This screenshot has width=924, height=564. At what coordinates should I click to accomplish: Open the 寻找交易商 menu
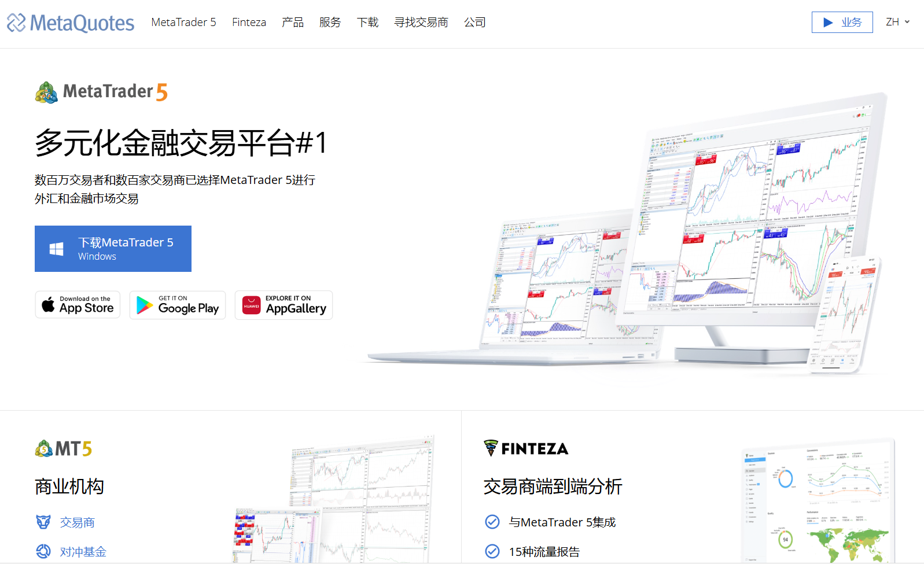[421, 22]
